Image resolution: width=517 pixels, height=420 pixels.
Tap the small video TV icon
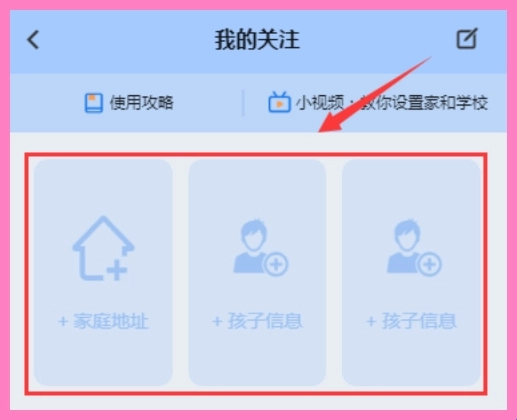click(279, 102)
